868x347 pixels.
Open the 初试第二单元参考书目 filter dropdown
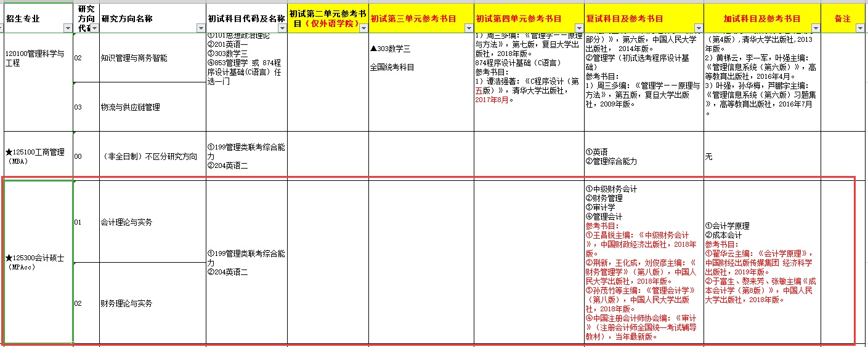pos(363,28)
